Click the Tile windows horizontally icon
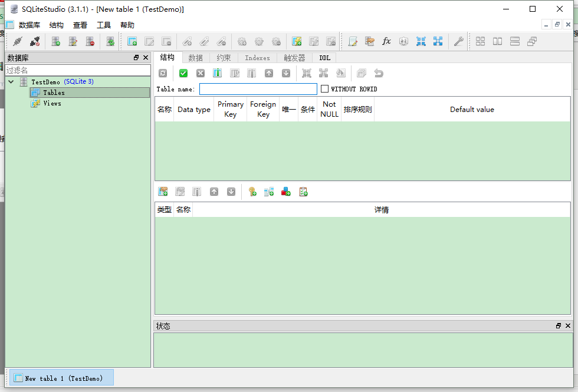 (498, 41)
